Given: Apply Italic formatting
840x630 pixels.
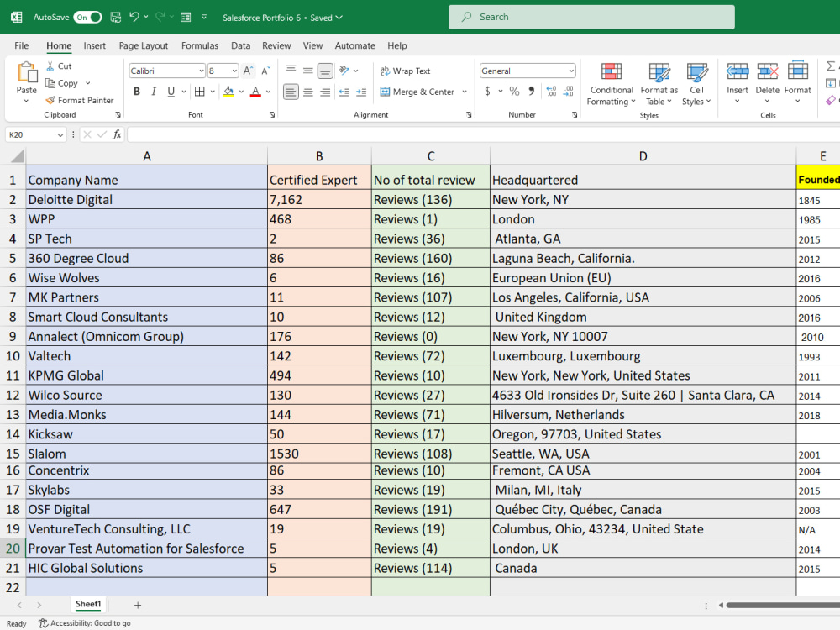Looking at the screenshot, I should tap(154, 92).
